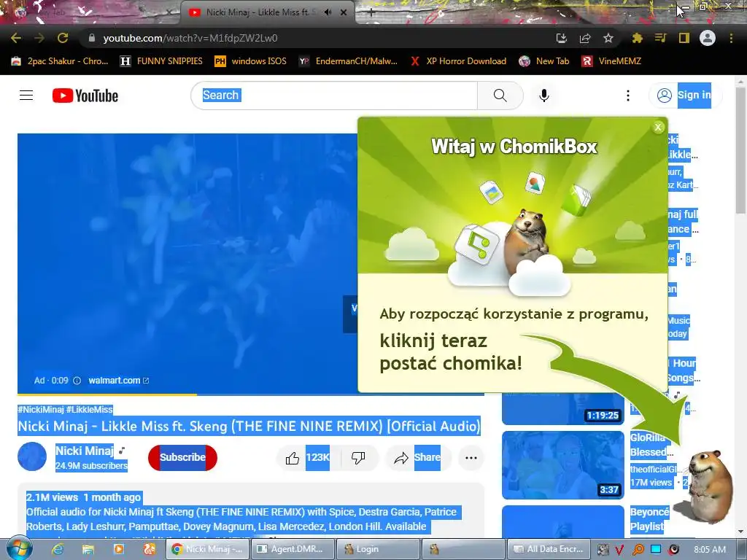Open the YouTube hamburger guide menu
This screenshot has height=560, width=747.
coord(26,96)
